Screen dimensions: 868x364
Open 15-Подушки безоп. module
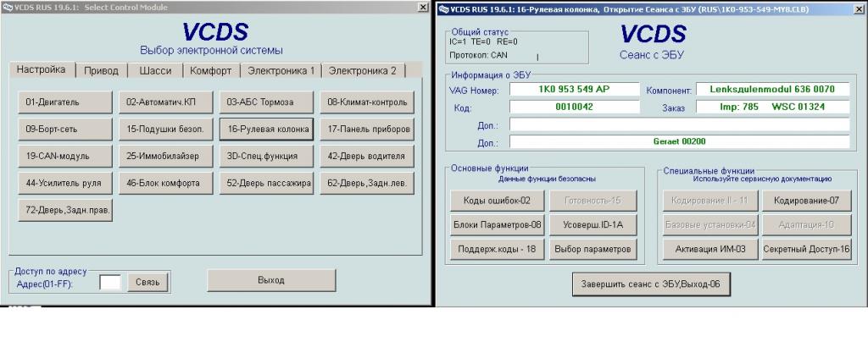165,130
